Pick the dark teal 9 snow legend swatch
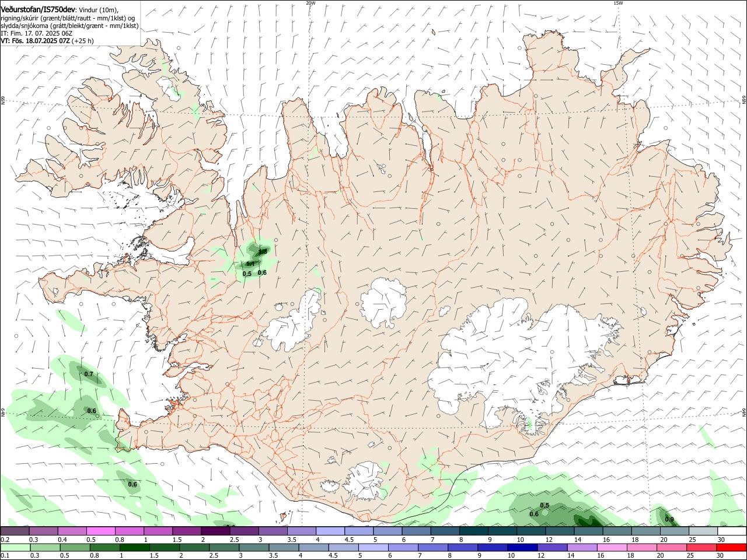The height and width of the screenshot is (560, 747). click(x=474, y=531)
